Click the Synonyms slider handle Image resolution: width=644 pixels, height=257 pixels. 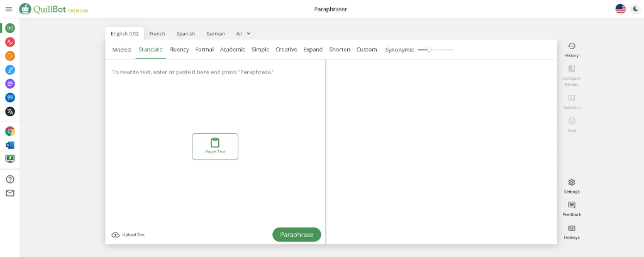click(x=429, y=50)
